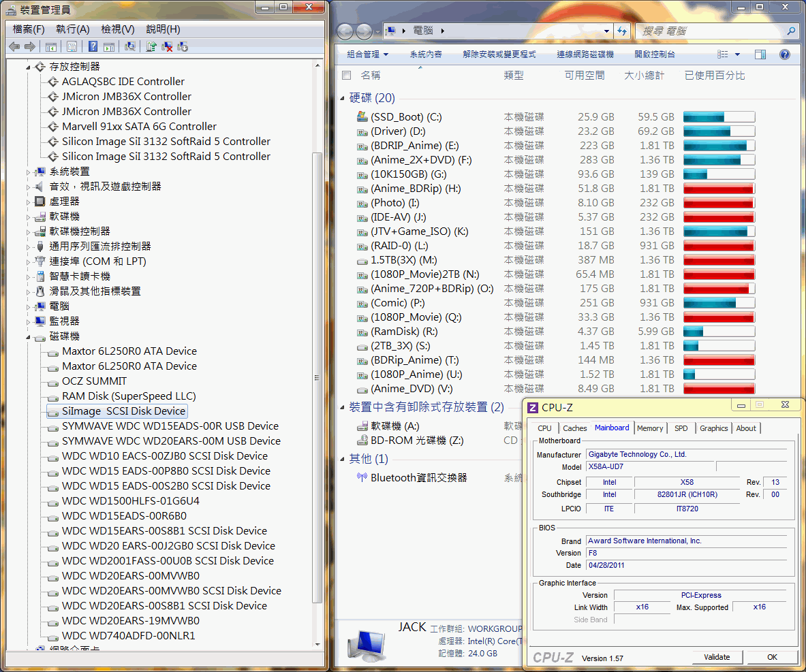
Task: Check the select-all checkbox beside 名稱
Action: pos(347,76)
